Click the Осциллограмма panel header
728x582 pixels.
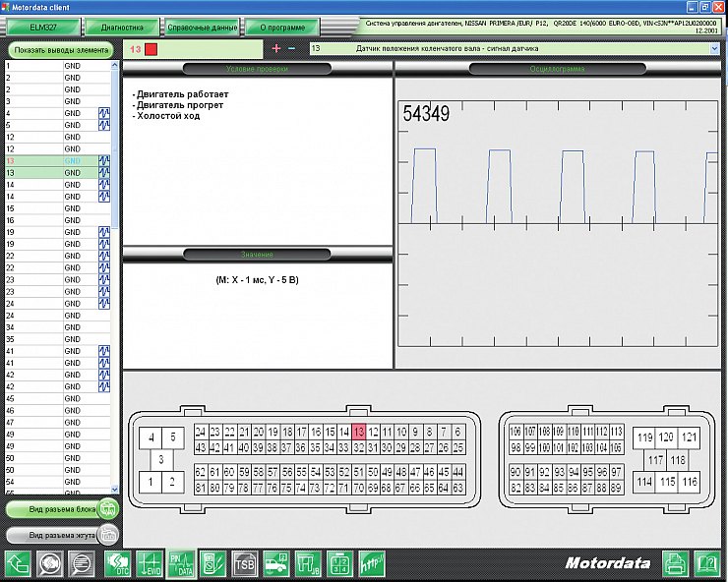pyautogui.click(x=557, y=69)
